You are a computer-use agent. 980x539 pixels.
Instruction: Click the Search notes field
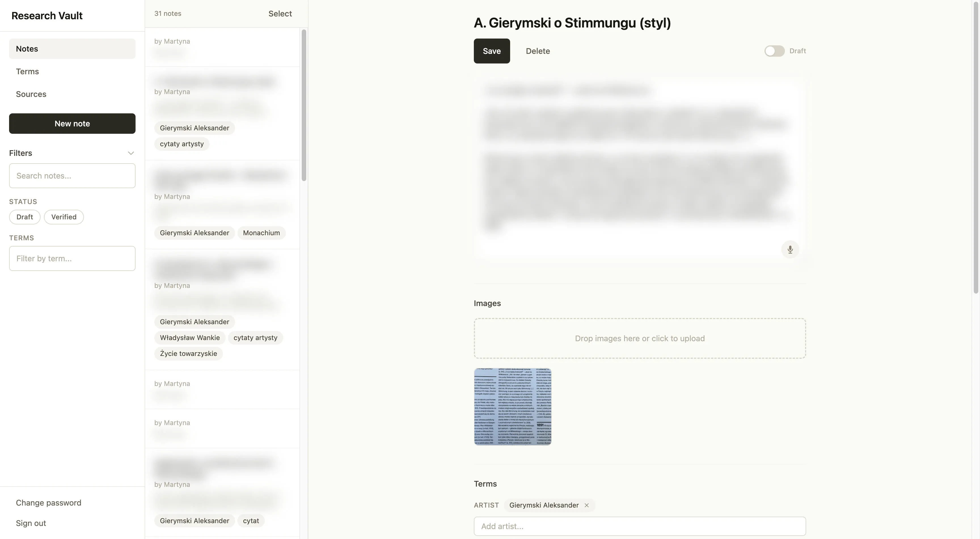(72, 176)
